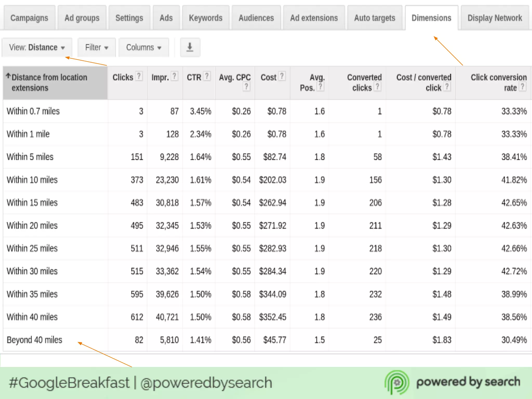Click question mark next to CTR header
Viewport: 532px width, 399px height.
(207, 76)
